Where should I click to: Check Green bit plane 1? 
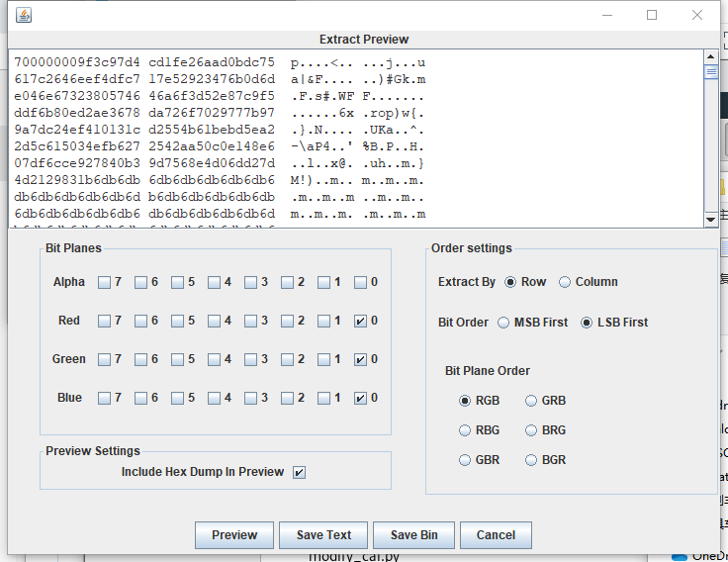[323, 359]
